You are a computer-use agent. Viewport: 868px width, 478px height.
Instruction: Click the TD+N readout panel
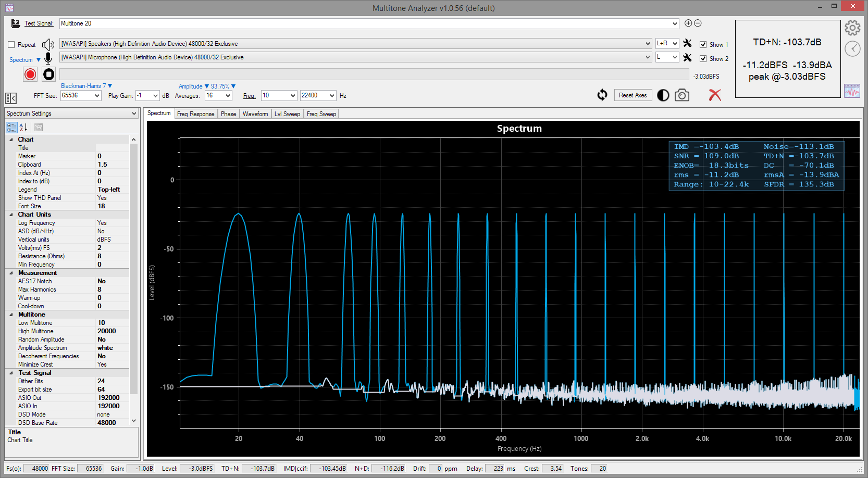pyautogui.click(x=787, y=59)
